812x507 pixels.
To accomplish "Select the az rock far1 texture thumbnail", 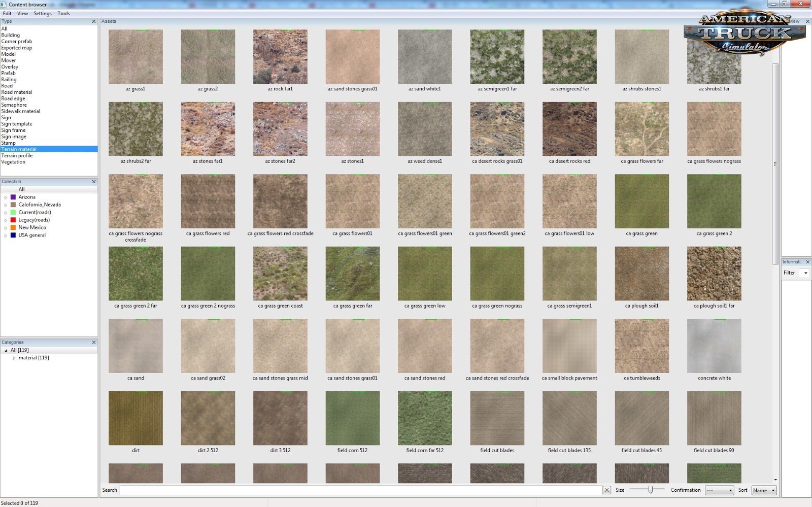I will pos(280,56).
